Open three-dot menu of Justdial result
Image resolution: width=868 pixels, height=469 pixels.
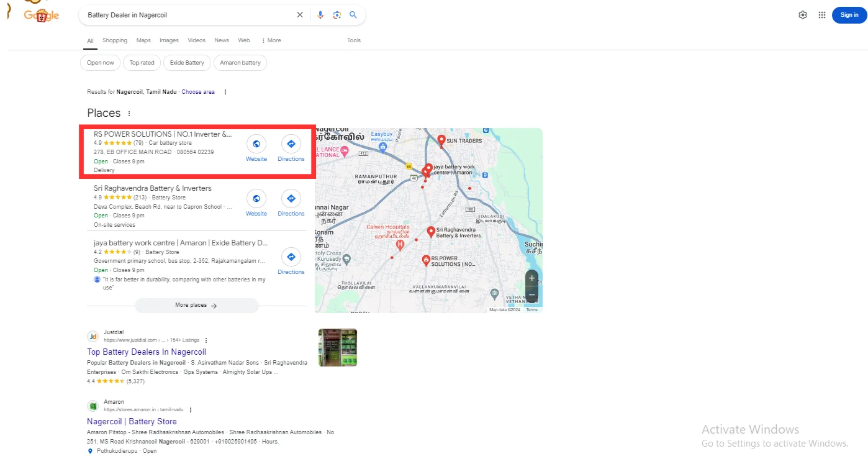tap(206, 340)
